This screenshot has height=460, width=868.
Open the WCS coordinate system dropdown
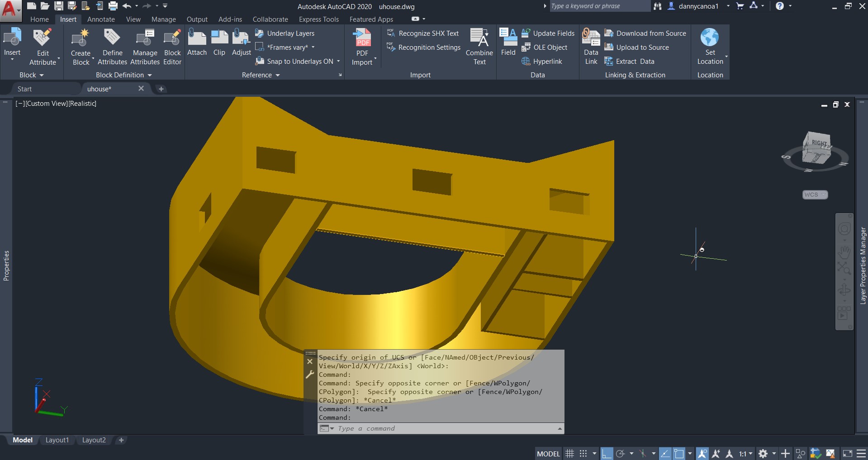pos(815,194)
